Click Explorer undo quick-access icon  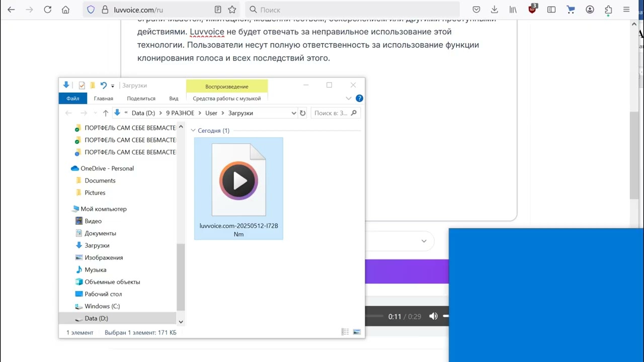click(x=103, y=85)
